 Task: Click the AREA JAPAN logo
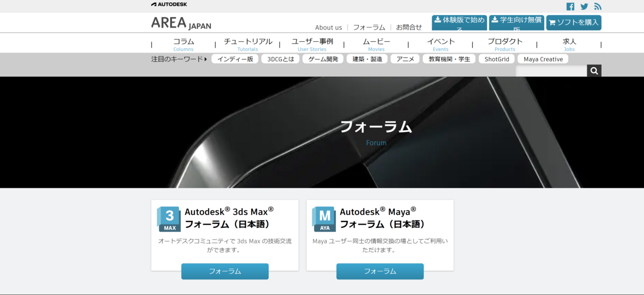pyautogui.click(x=181, y=23)
